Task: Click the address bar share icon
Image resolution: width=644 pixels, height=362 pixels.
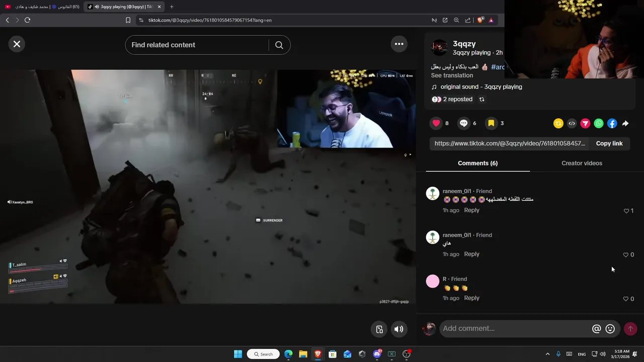Action: click(468, 20)
